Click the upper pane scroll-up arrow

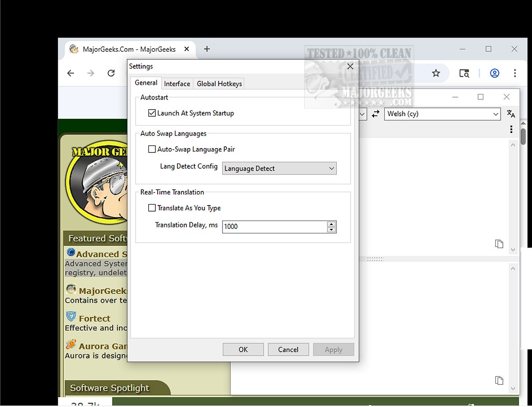513,145
